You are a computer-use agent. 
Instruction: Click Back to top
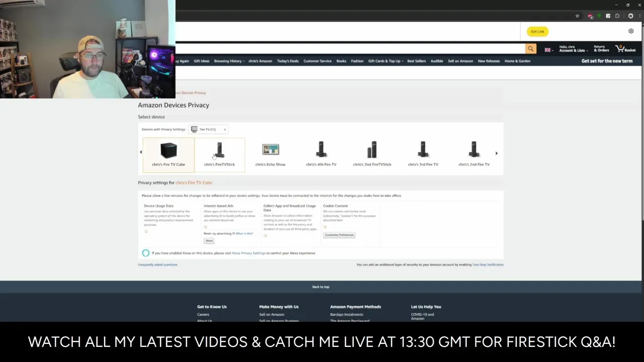320,287
